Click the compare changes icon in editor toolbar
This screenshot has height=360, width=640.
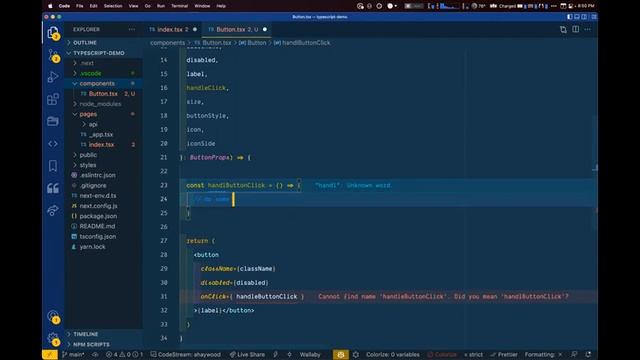pos(563,29)
